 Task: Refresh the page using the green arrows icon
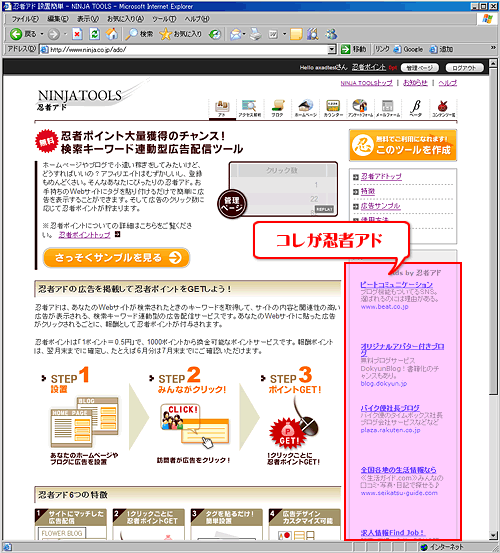click(x=94, y=34)
